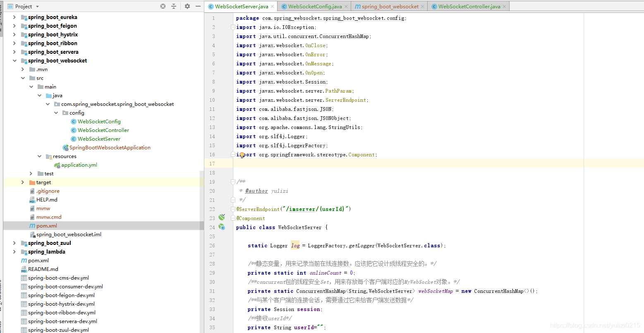Expand spring_boot_servera module
The width and height of the screenshot is (644, 333).
pyautogui.click(x=14, y=52)
